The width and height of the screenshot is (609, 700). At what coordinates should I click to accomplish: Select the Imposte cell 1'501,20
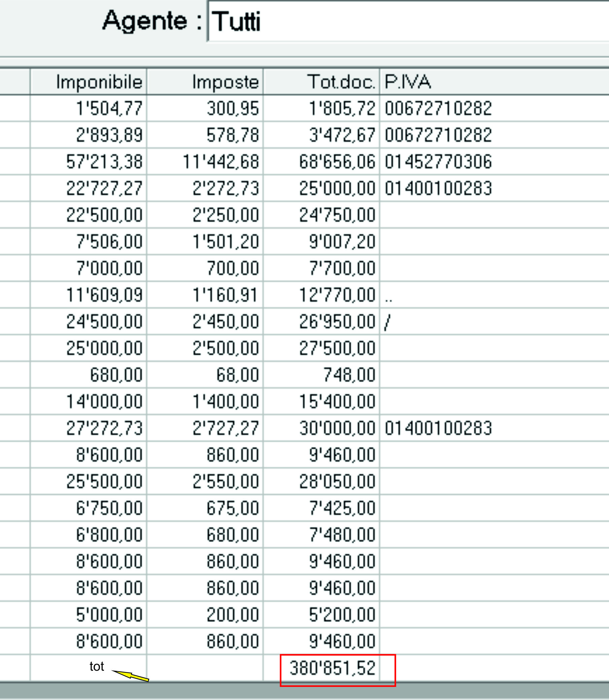click(226, 241)
